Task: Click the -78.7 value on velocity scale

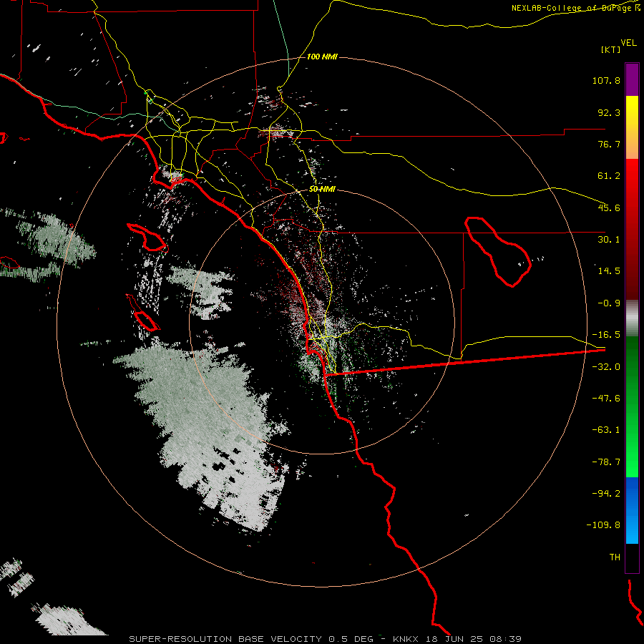Action: click(606, 462)
